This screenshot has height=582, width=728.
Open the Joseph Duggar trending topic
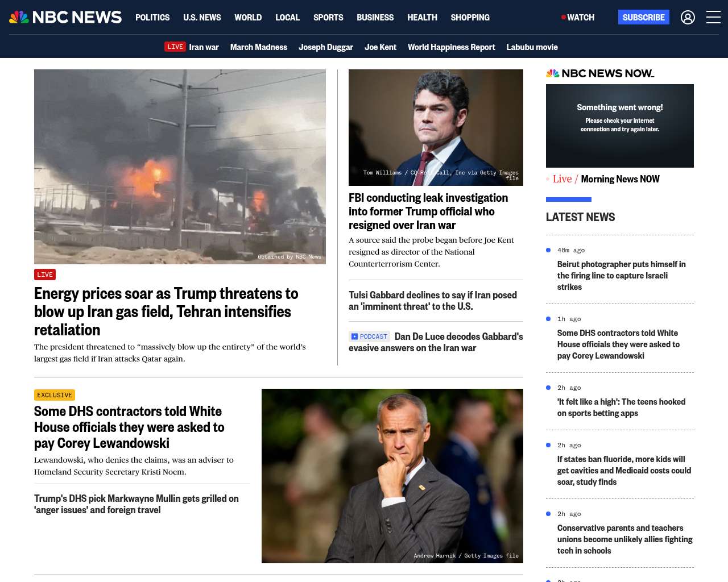pos(326,47)
